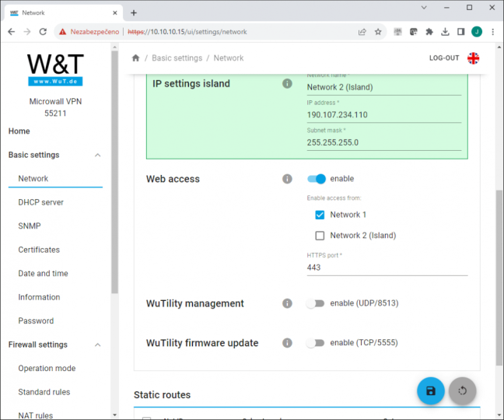Click the home icon in breadcrumb
This screenshot has width=504, height=420.
coord(135,58)
